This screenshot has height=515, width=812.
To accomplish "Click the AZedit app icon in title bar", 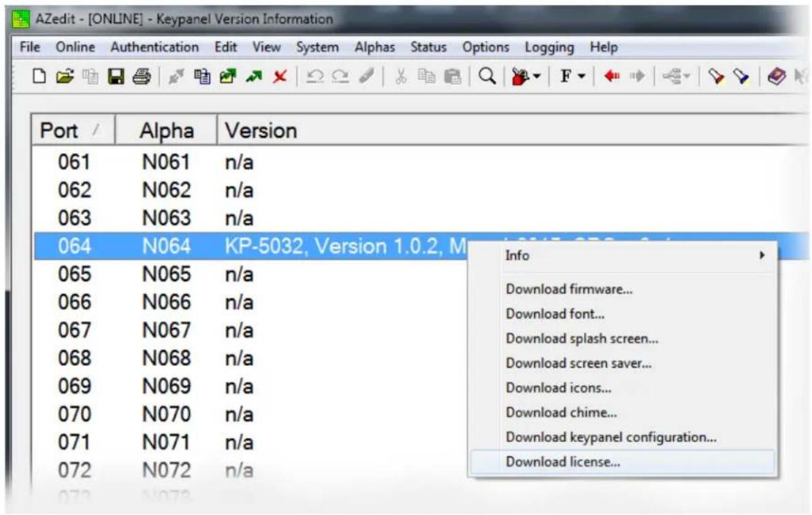I will click(x=20, y=20).
